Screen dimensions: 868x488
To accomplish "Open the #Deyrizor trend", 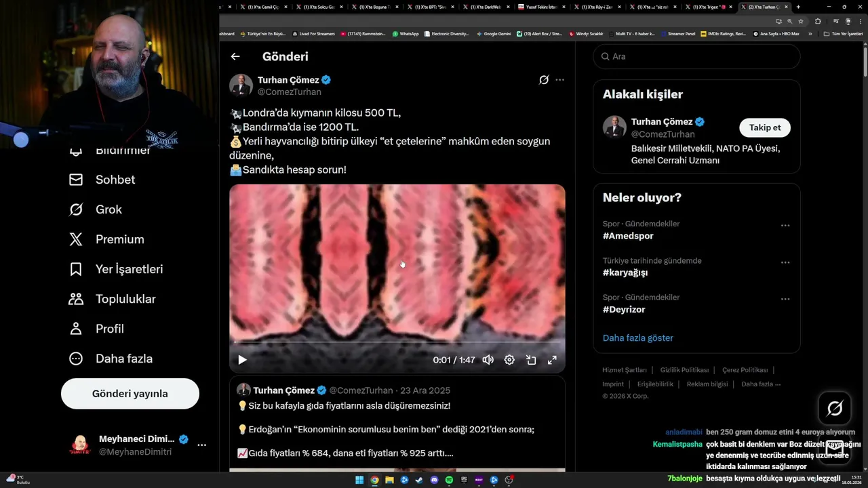I will coord(624,309).
